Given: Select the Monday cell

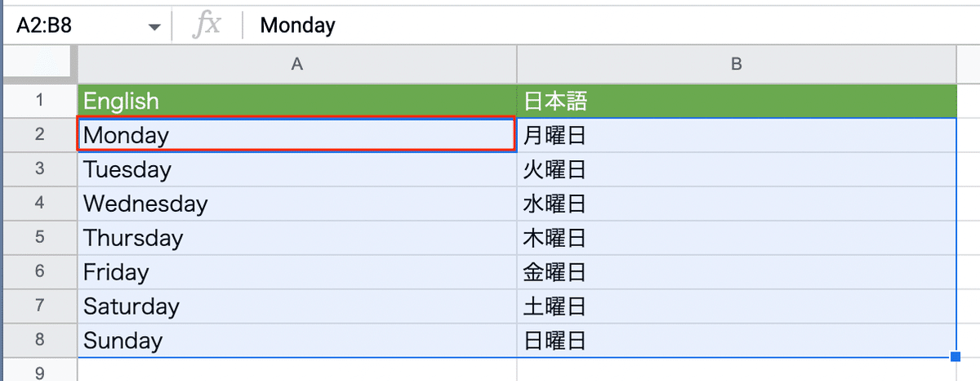Looking at the screenshot, I should pyautogui.click(x=297, y=135).
